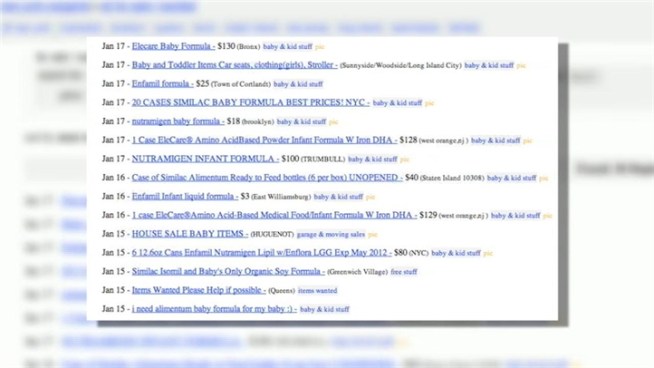
Task: Click (Sunnyside/Woodside/Long Island City) location text
Action: click(x=401, y=66)
